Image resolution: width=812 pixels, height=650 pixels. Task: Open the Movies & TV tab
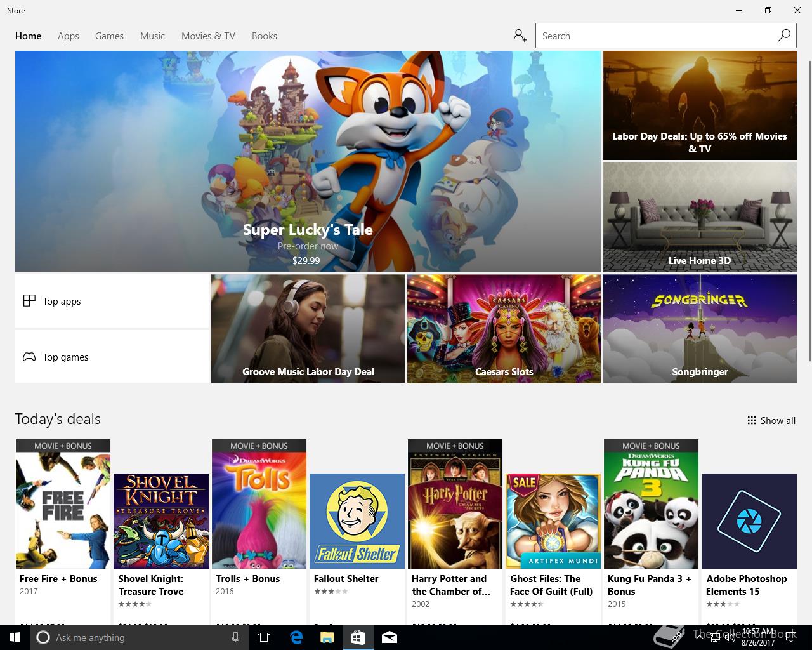point(208,36)
